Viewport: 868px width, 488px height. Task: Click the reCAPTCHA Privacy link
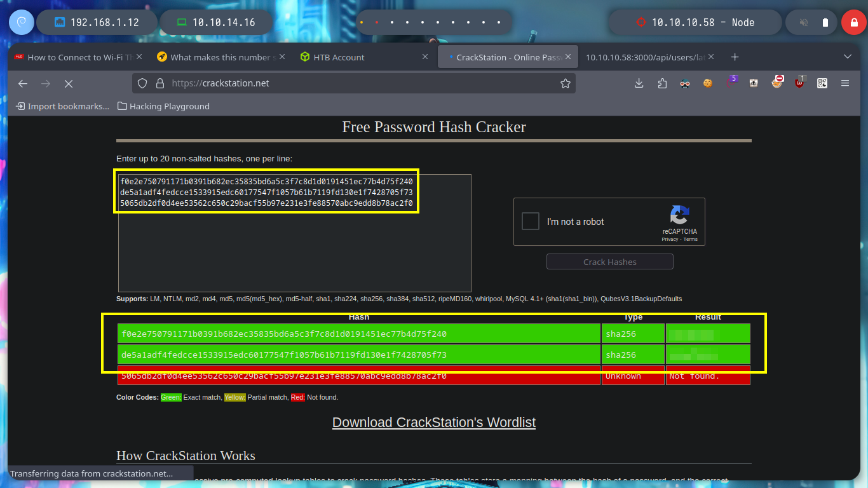pos(670,240)
